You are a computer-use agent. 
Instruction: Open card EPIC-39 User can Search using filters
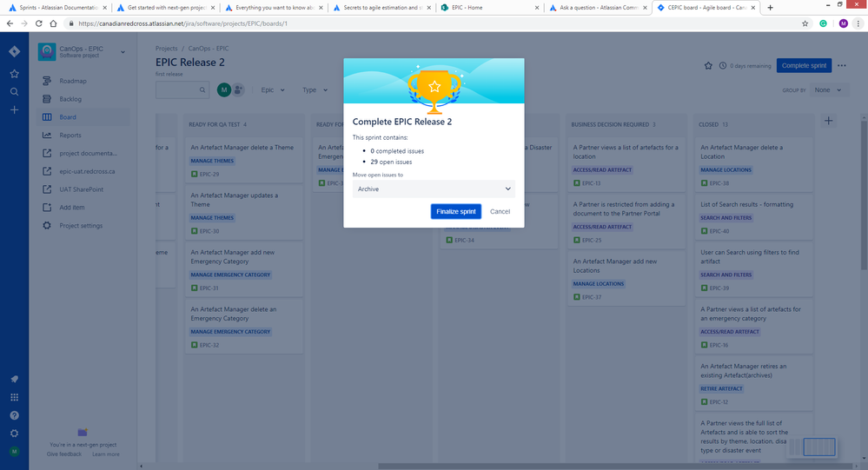tap(754, 269)
